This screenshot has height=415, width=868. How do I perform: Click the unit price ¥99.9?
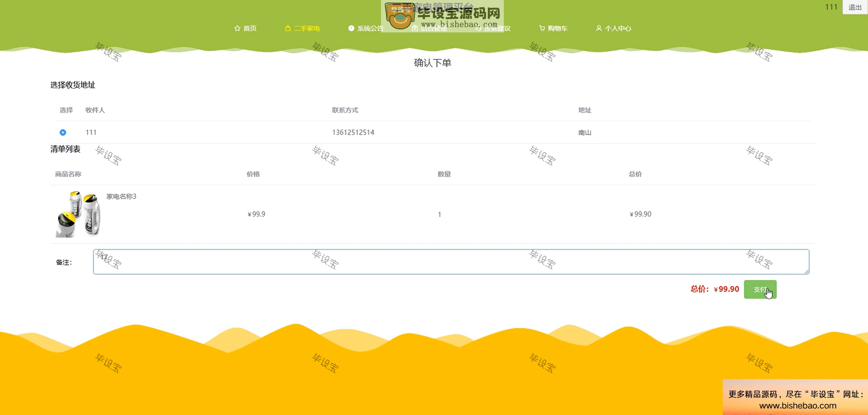click(x=256, y=214)
